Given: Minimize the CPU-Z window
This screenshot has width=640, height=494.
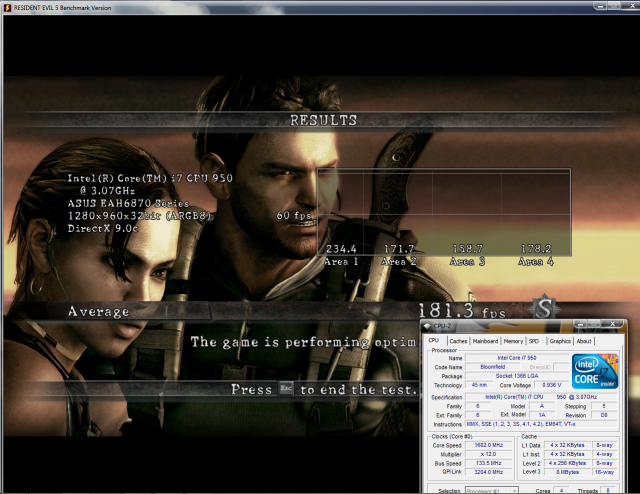Looking at the screenshot, I should click(580, 324).
